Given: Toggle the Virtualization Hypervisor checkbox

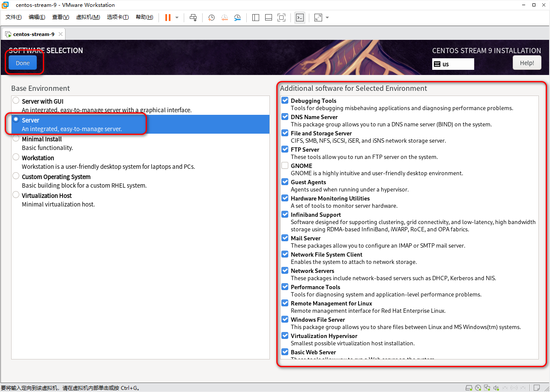Looking at the screenshot, I should (285, 335).
